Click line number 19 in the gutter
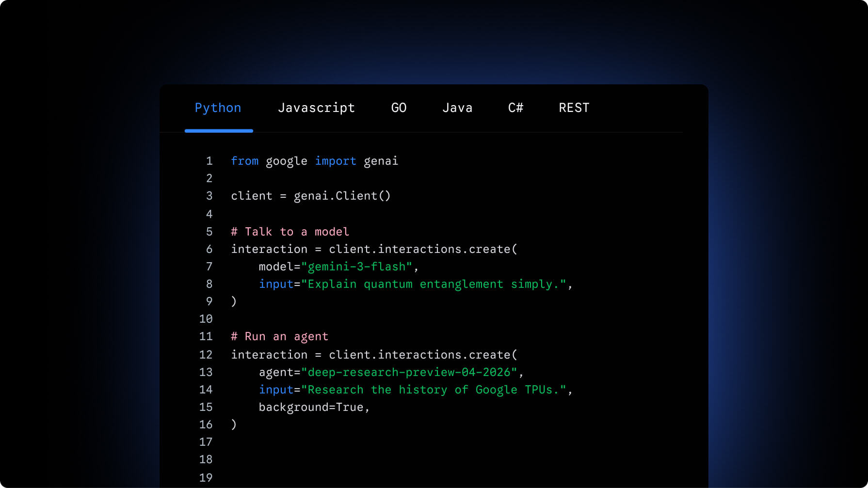 206,477
